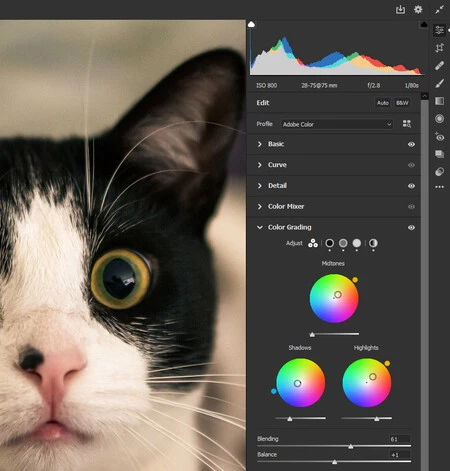Viewport: 450px width, 471px height.
Task: Collapse the Color Grading panel
Action: (260, 227)
